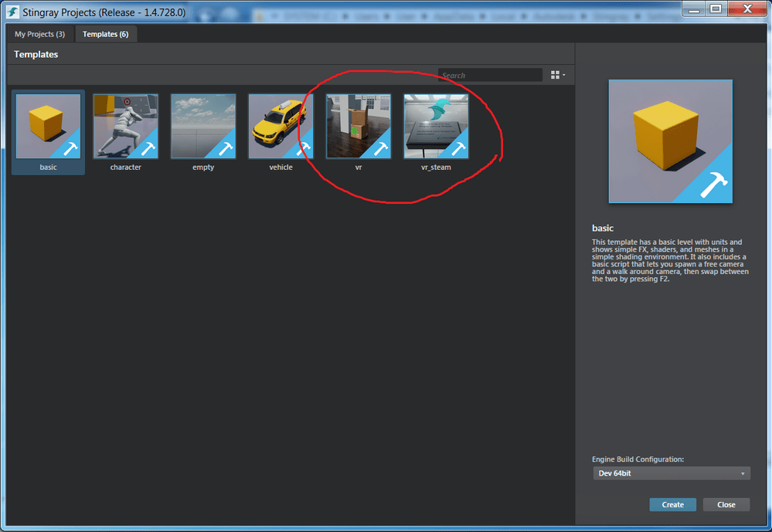The width and height of the screenshot is (772, 532).
Task: Click the 'empty' template label
Action: [203, 168]
